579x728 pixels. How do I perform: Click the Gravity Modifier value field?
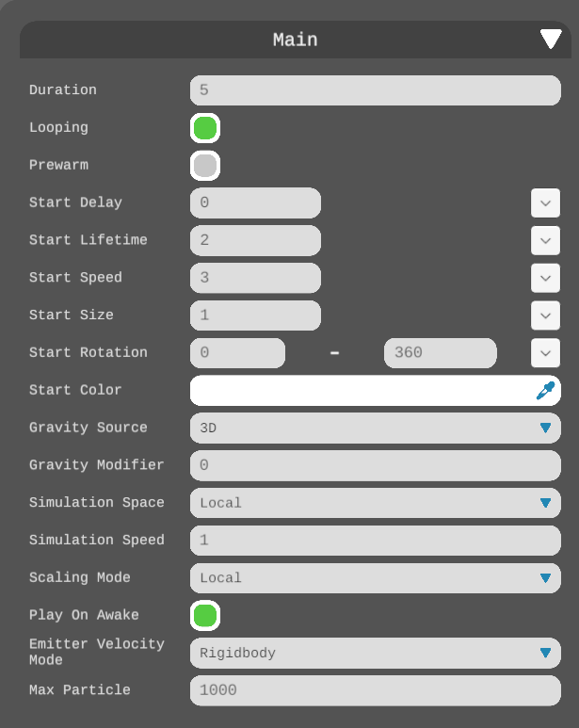pyautogui.click(x=375, y=465)
